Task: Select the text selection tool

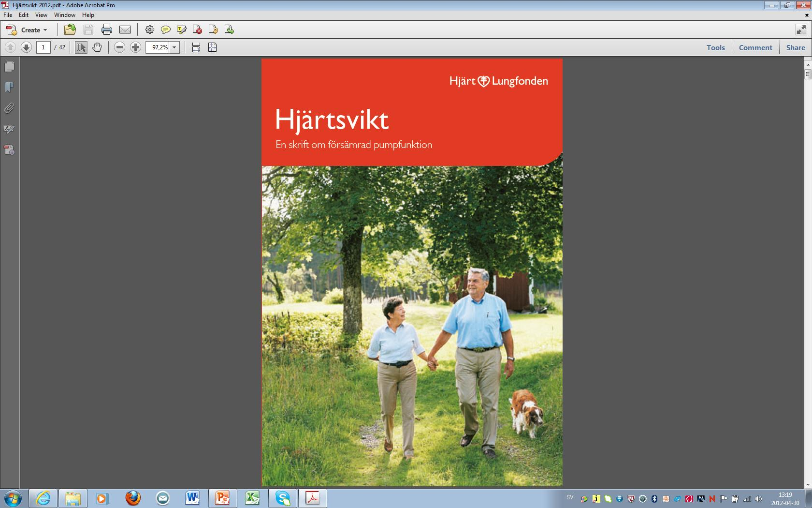Action: [x=81, y=47]
